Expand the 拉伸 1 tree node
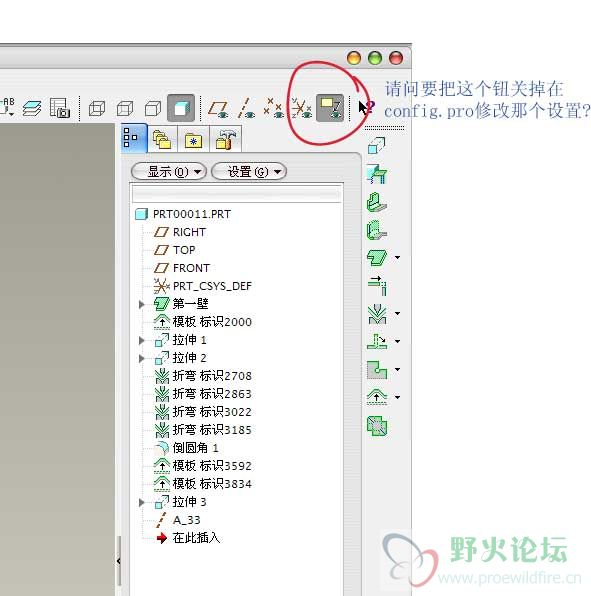The height and width of the screenshot is (596, 591). 142,340
